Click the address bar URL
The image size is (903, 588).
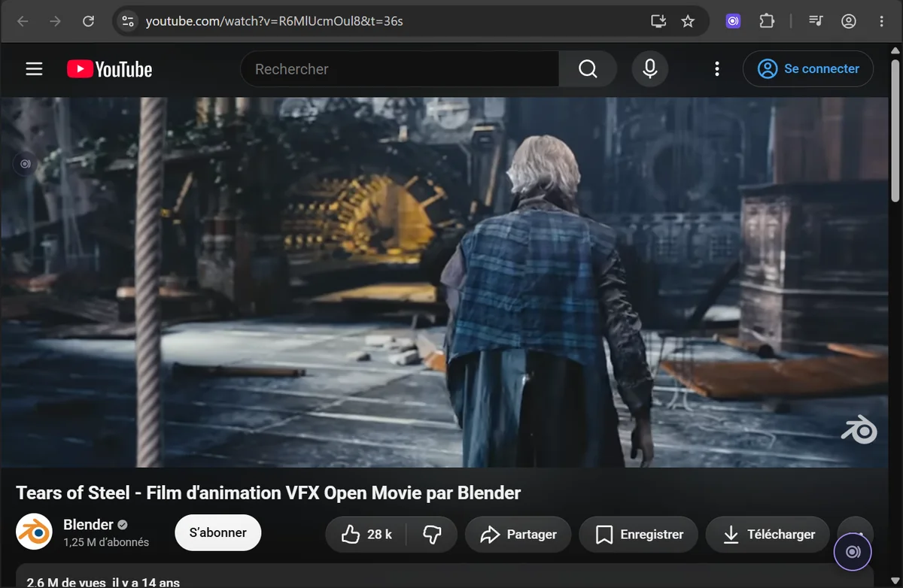tap(275, 21)
